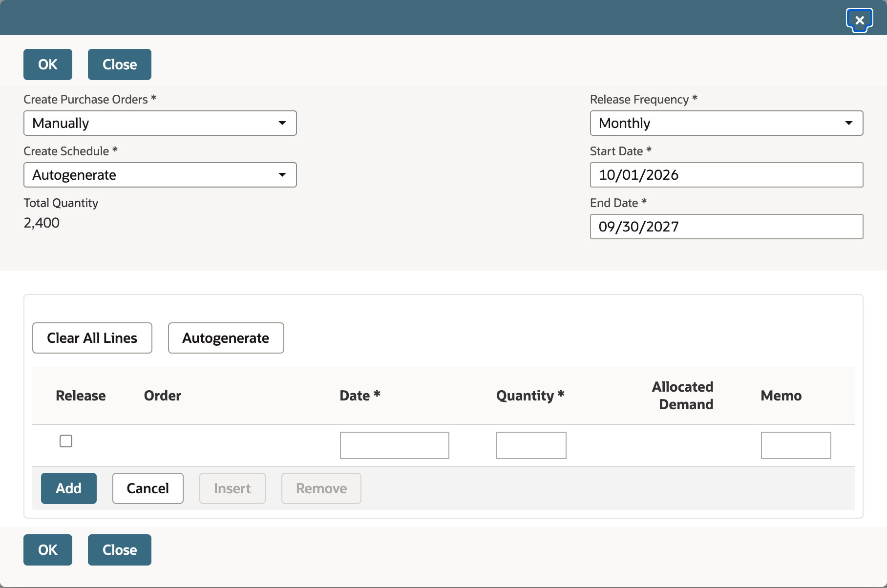Click the Order column header
887x588 pixels.
tap(163, 396)
